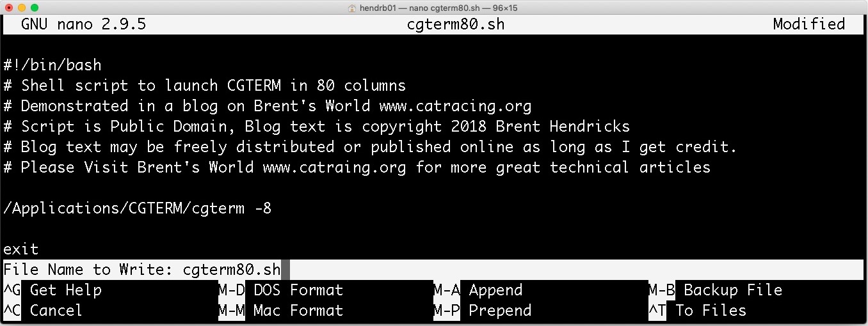The image size is (868, 326).
Task: Click the #!/bin/bash shebang line
Action: pos(52,65)
